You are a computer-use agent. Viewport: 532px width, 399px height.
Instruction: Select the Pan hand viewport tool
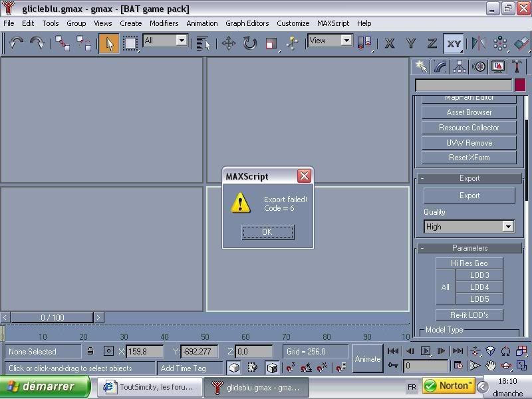(490, 366)
